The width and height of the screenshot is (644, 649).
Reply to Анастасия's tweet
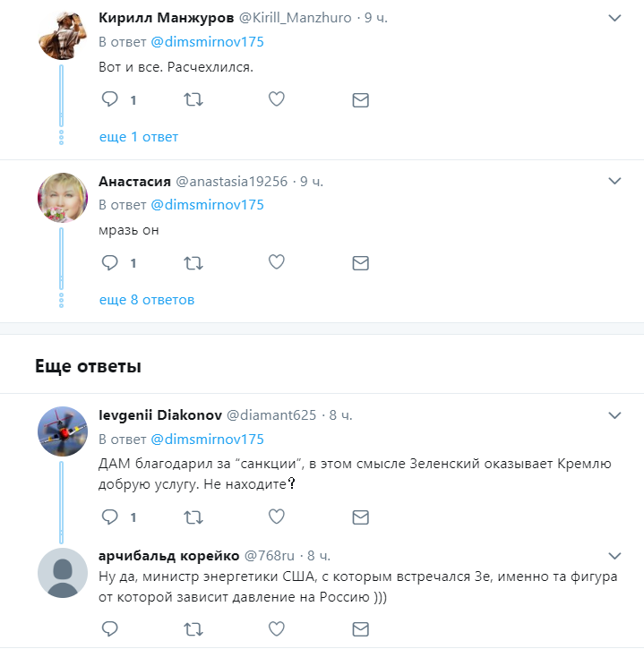click(x=110, y=262)
